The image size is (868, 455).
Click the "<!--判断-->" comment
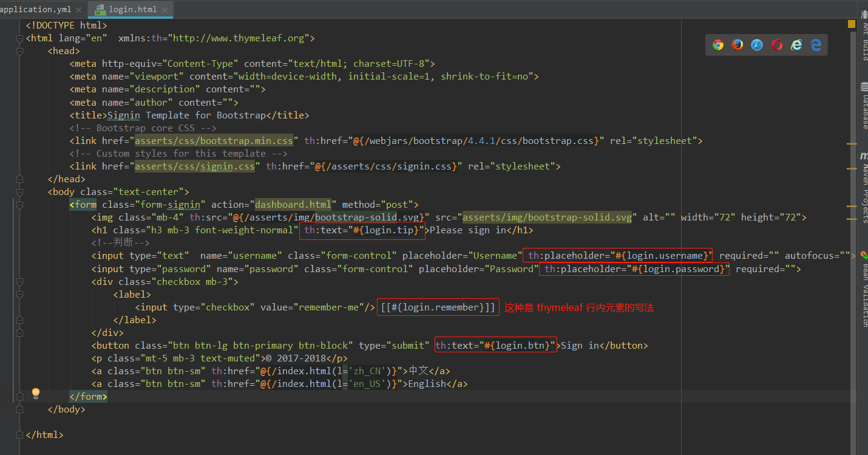(x=121, y=243)
